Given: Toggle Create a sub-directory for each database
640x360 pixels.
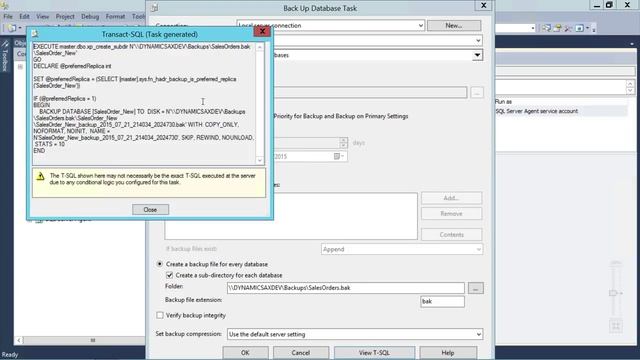Looking at the screenshot, I should tap(169, 275).
